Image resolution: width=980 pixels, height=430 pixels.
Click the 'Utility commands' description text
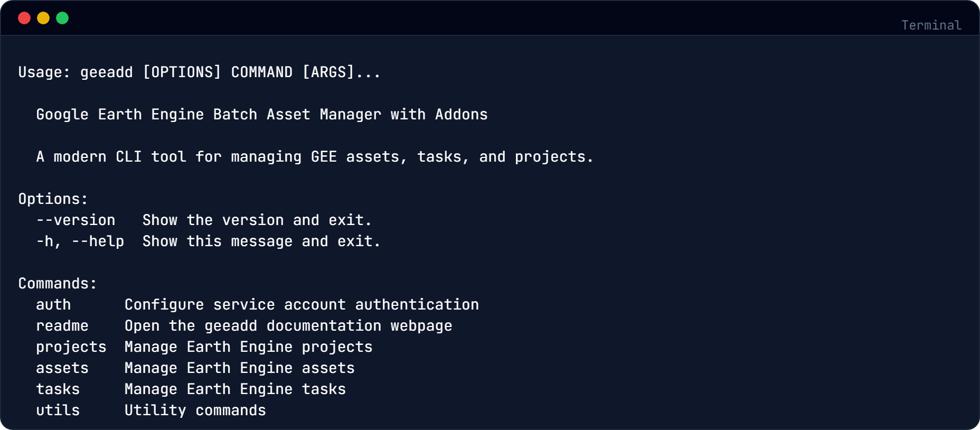(195, 410)
